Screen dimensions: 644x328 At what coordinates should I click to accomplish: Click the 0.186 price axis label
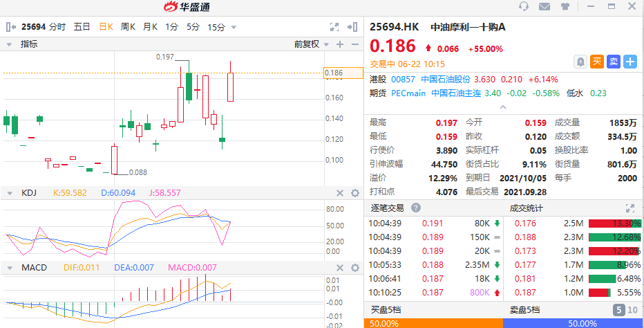343,73
